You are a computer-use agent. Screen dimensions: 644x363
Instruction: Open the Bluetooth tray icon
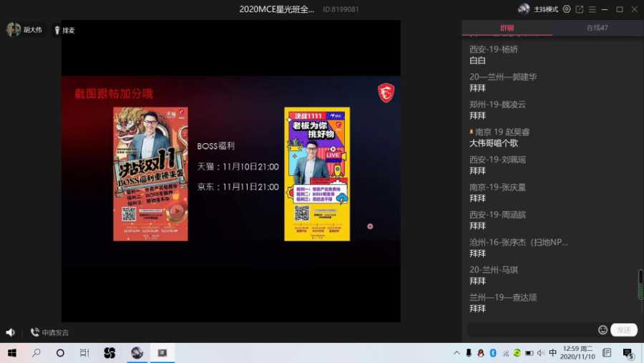(x=493, y=353)
